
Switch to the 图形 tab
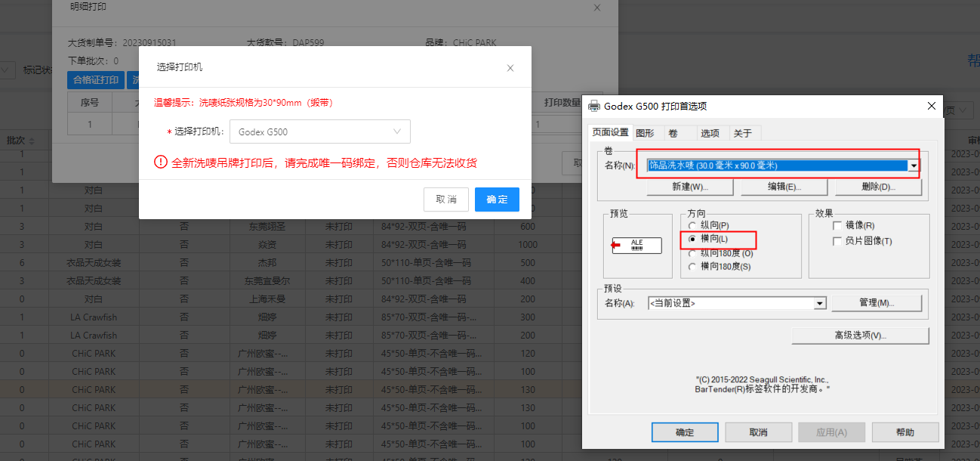645,133
